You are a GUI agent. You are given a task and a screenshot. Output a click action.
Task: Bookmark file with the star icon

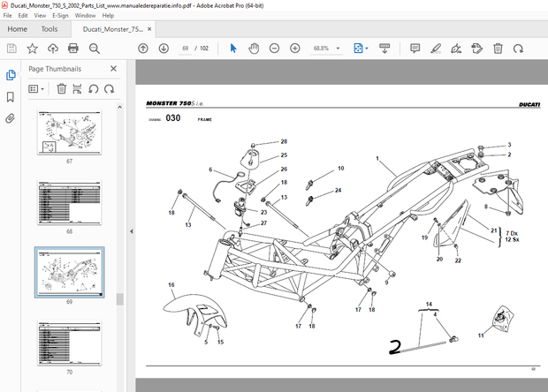32,49
